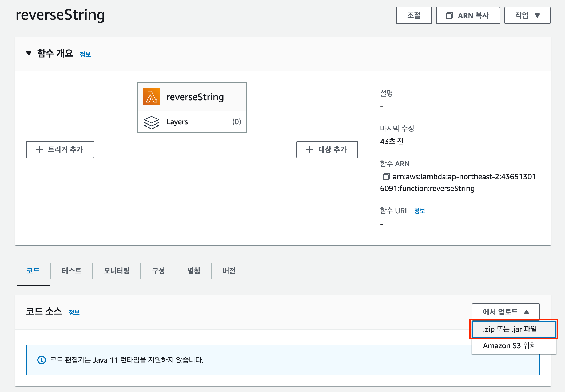Click the orange Lambda function icon
565x392 pixels.
[x=151, y=97]
